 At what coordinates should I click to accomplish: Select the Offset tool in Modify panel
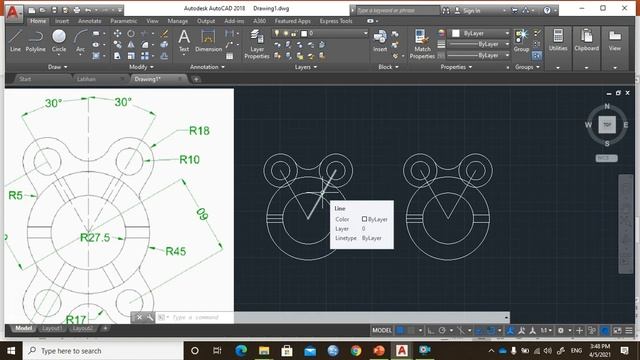164,56
